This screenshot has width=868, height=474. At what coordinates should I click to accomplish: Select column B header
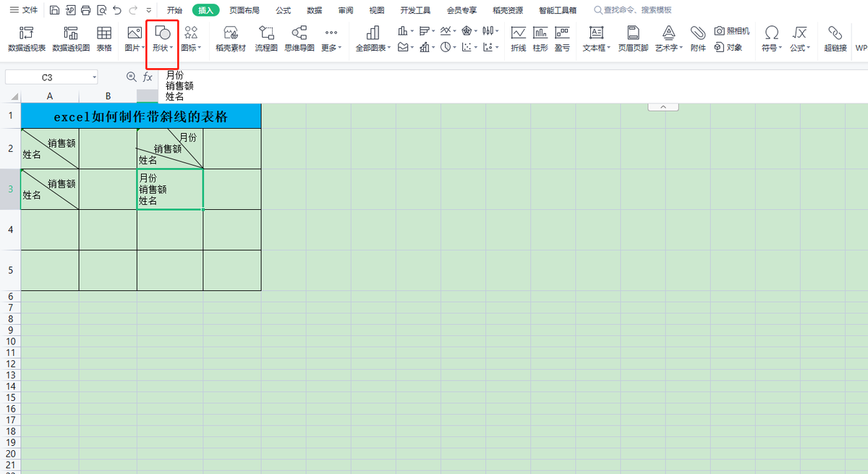(108, 96)
